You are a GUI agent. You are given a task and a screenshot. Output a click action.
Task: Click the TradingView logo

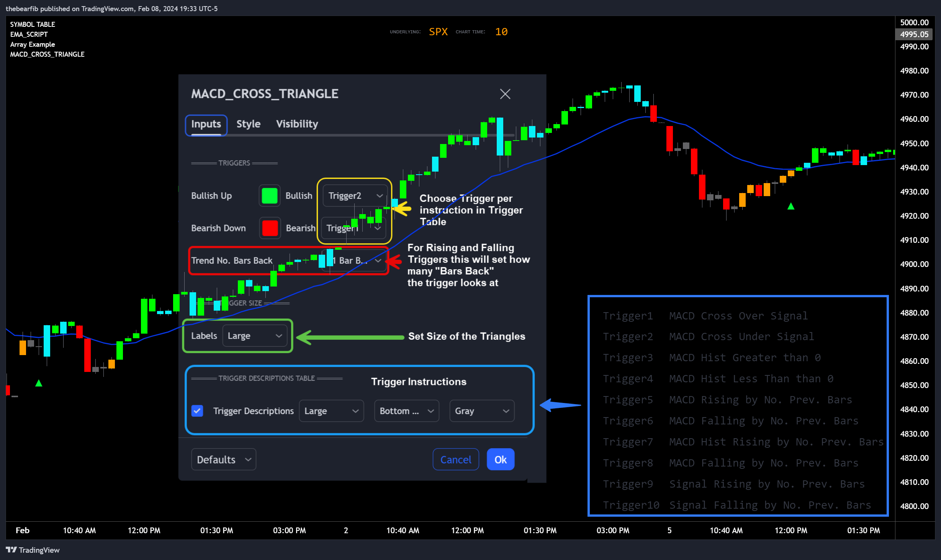33,550
